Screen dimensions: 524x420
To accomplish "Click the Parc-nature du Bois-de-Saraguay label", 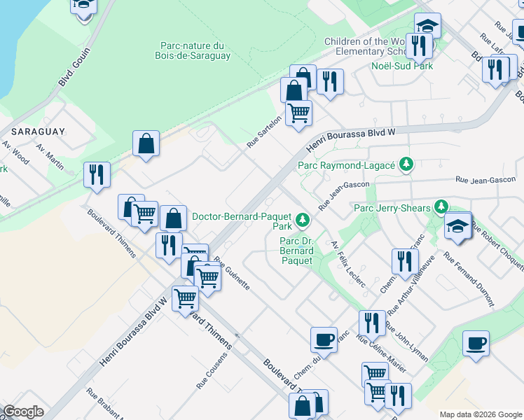I will [193, 50].
